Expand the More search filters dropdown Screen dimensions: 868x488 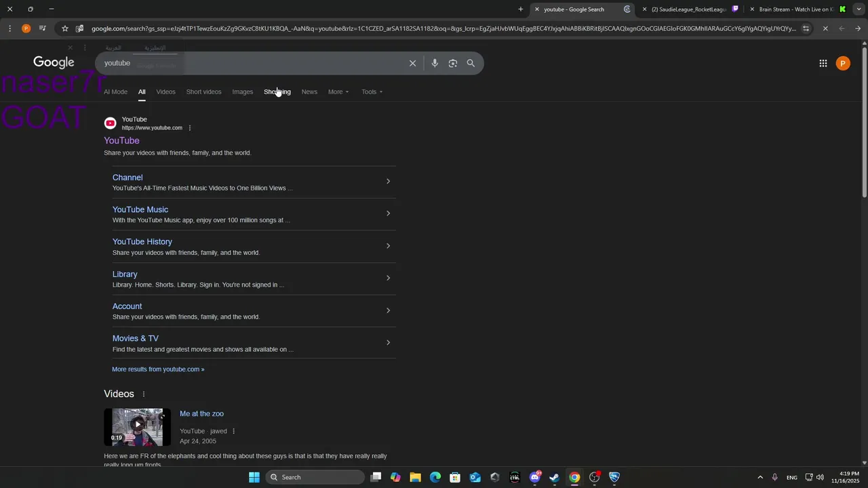338,91
